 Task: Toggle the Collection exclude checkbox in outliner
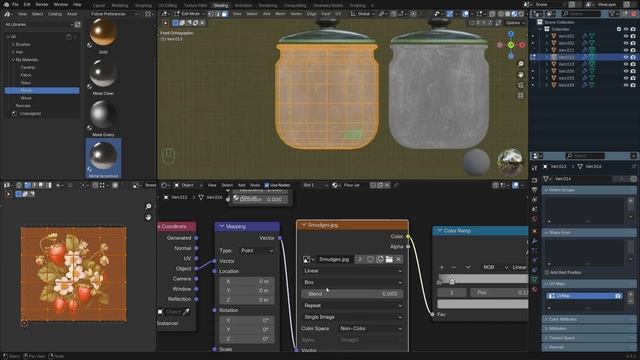click(x=618, y=29)
